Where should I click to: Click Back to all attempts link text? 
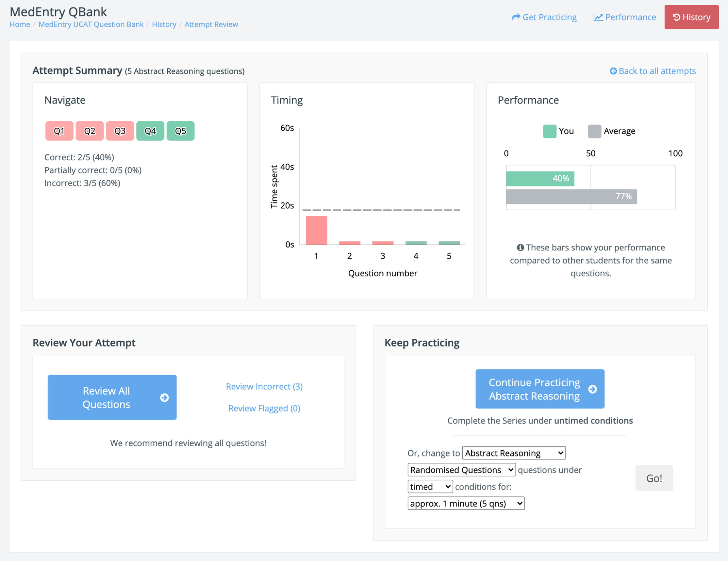(x=657, y=71)
